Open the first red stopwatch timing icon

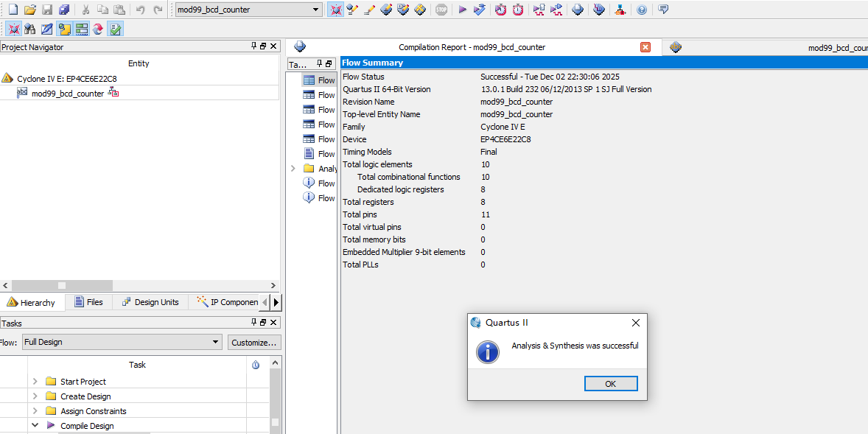coord(500,10)
